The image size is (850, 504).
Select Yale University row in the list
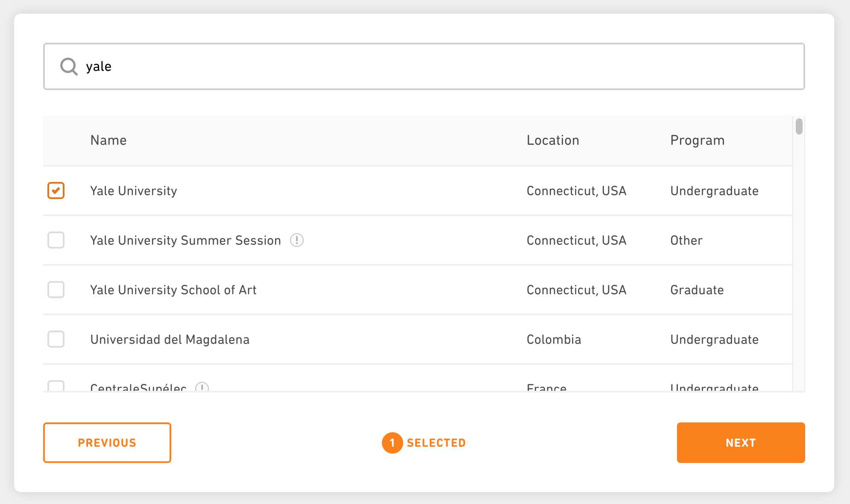420,190
